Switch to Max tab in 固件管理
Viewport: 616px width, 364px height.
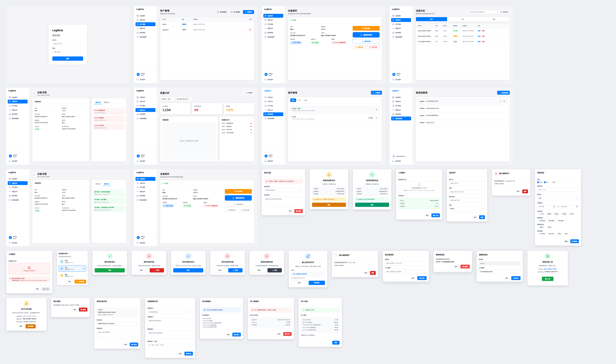pos(306,100)
